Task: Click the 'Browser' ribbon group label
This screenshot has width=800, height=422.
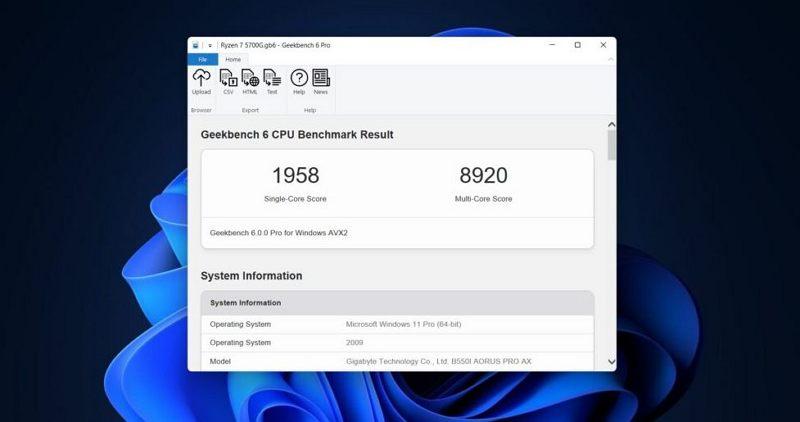Action: click(x=201, y=110)
